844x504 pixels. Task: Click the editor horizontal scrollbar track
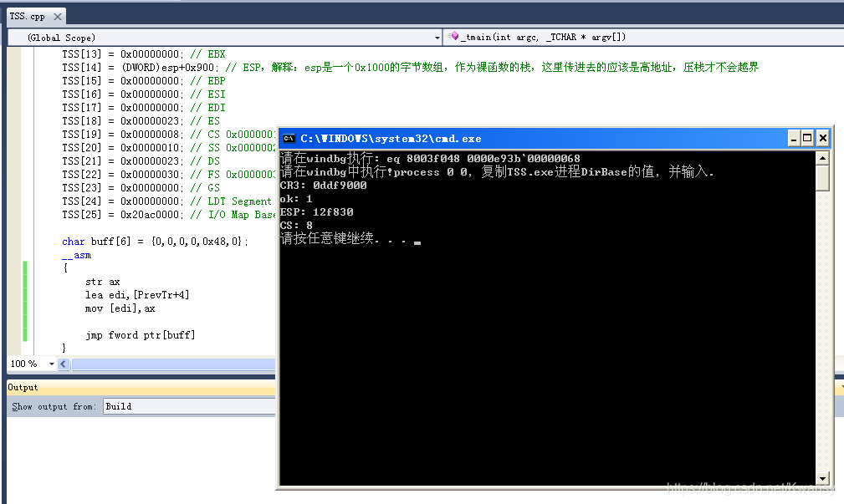[x=173, y=364]
